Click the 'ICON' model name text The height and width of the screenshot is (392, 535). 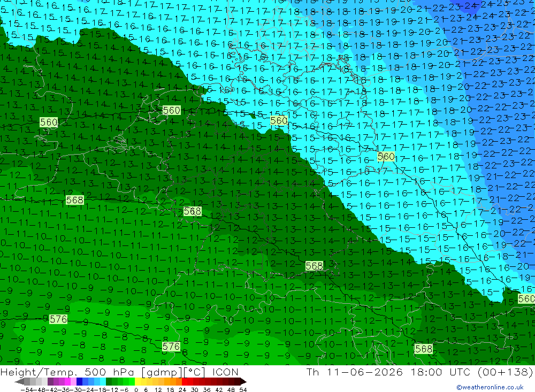click(225, 372)
